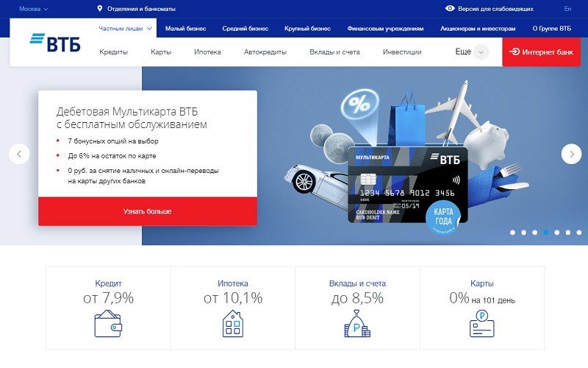588x368 pixels.
Task: Select Вклады и счета in main menu
Action: pos(335,52)
